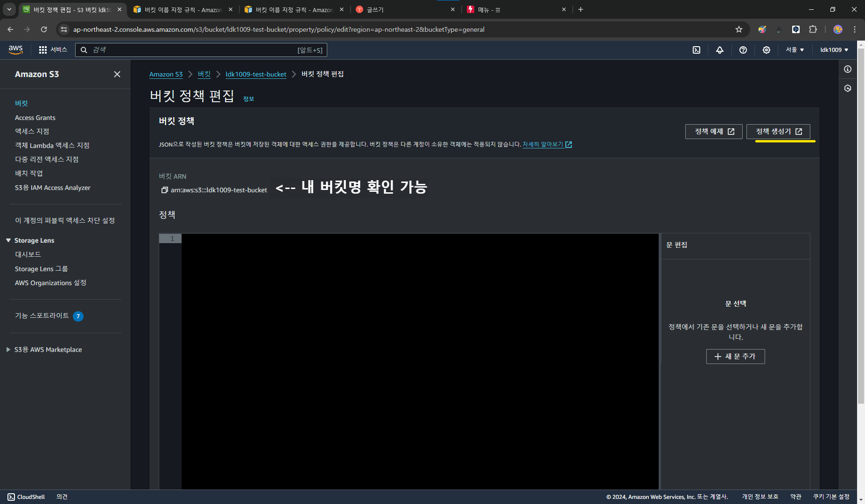The image size is (865, 504).
Task: Open the Chrome three-dot menu
Action: [x=855, y=29]
